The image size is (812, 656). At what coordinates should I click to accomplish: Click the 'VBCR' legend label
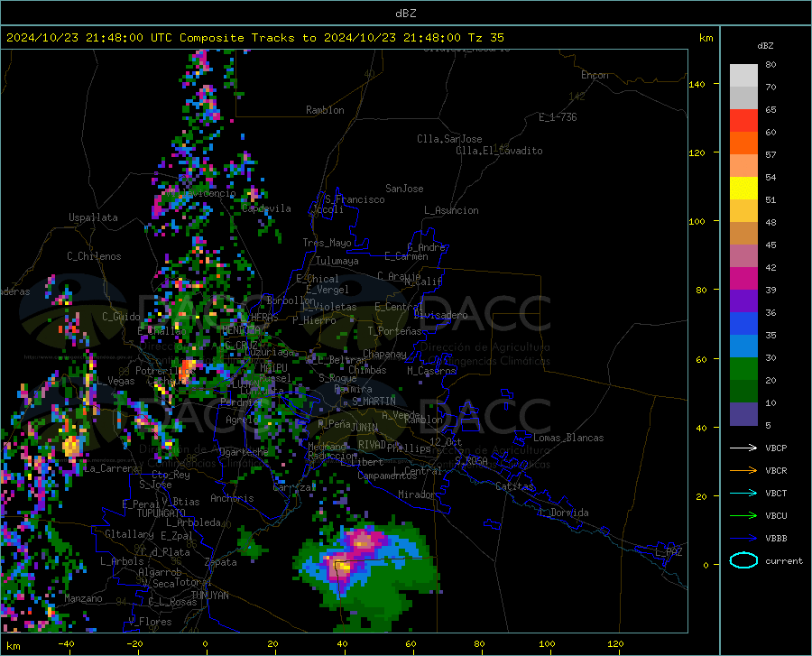pos(776,471)
